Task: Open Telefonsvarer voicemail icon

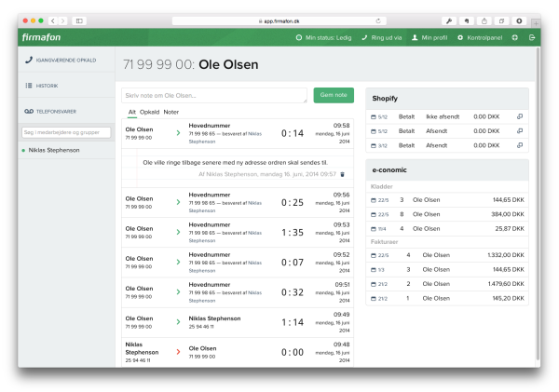Action: (x=29, y=111)
